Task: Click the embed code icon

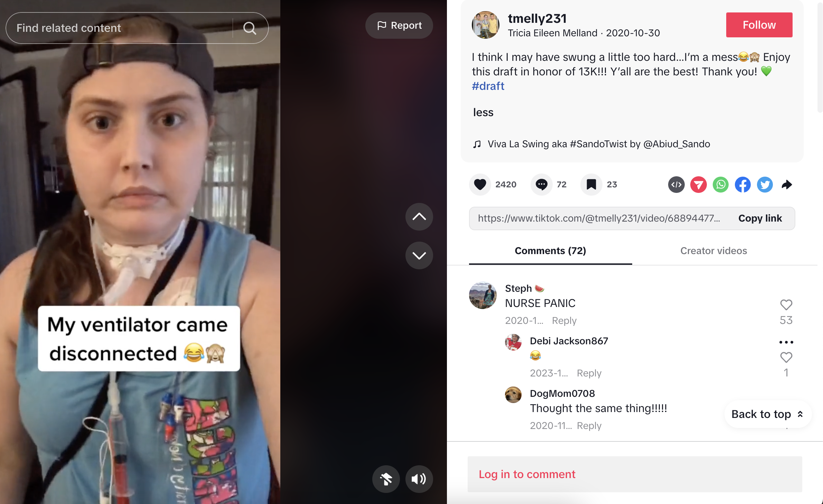Action: point(676,185)
